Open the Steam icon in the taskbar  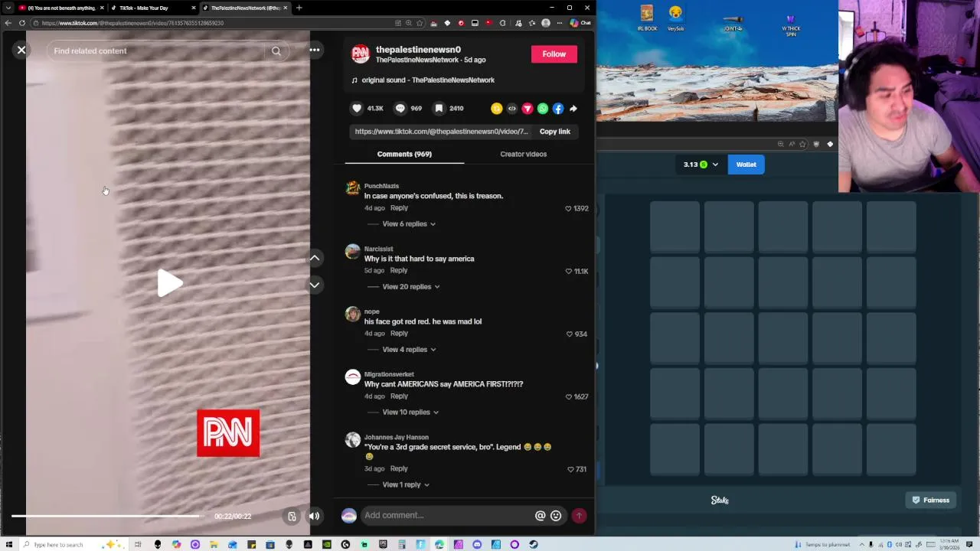533,545
